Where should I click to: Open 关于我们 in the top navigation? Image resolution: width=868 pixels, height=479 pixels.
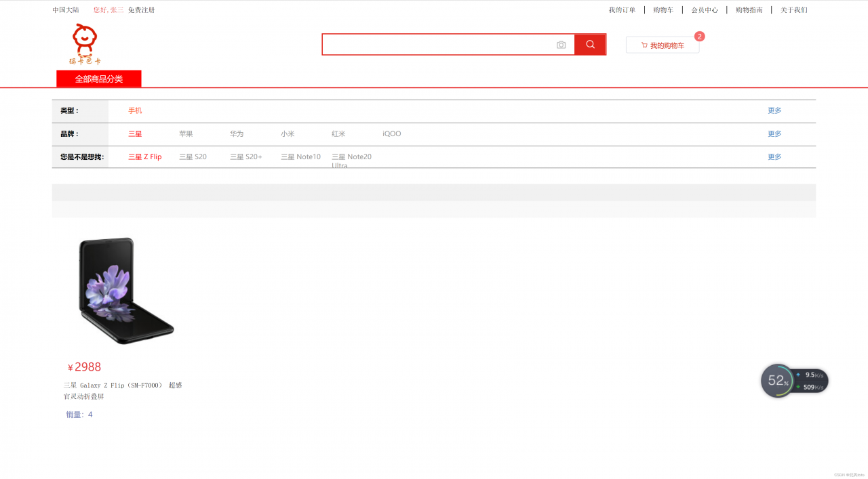794,10
